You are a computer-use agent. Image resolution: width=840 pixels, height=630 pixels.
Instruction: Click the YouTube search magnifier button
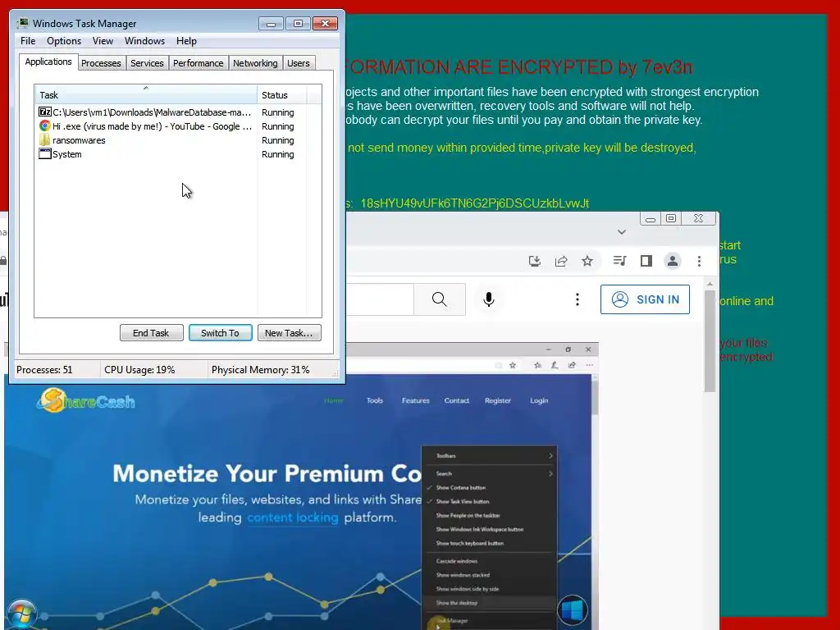(440, 299)
